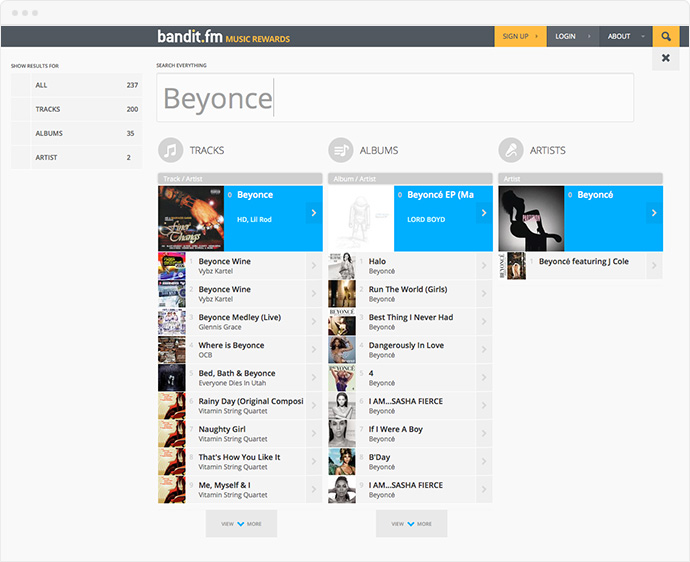Select Where is Beyonce track

point(240,349)
